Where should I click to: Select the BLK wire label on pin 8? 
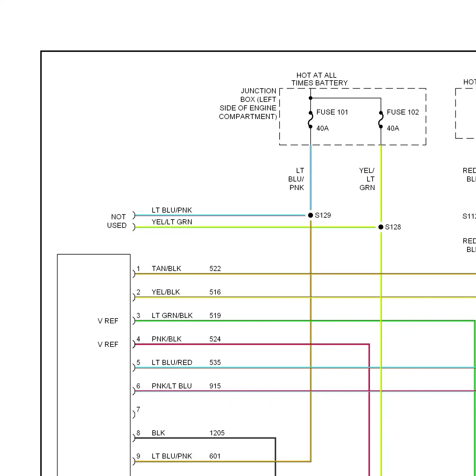point(158,433)
